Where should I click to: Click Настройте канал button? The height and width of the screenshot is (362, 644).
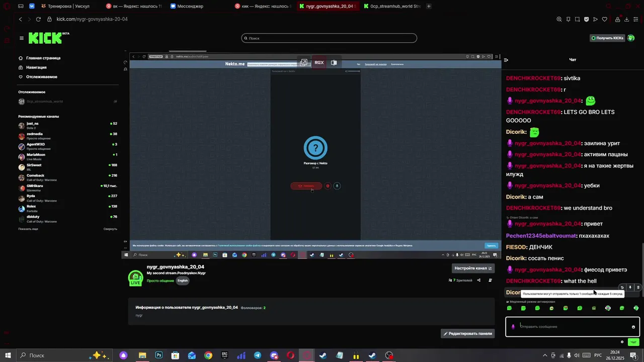[x=473, y=268]
